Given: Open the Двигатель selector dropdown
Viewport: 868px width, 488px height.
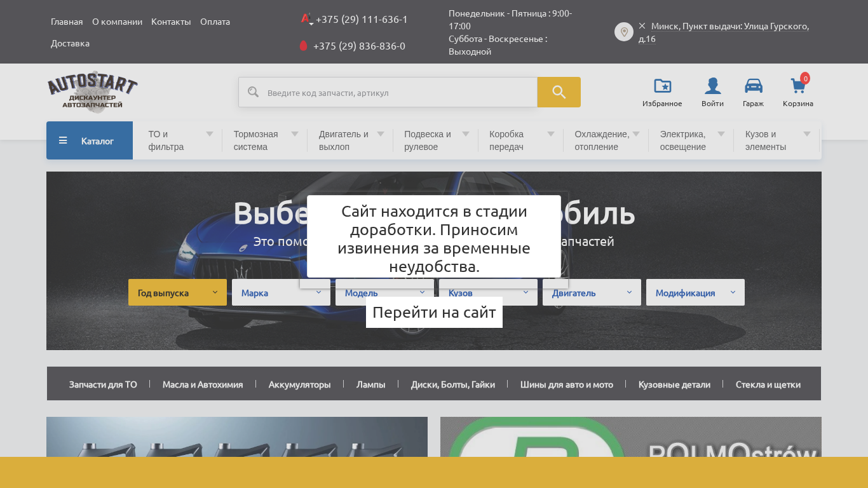Looking at the screenshot, I should (x=592, y=292).
